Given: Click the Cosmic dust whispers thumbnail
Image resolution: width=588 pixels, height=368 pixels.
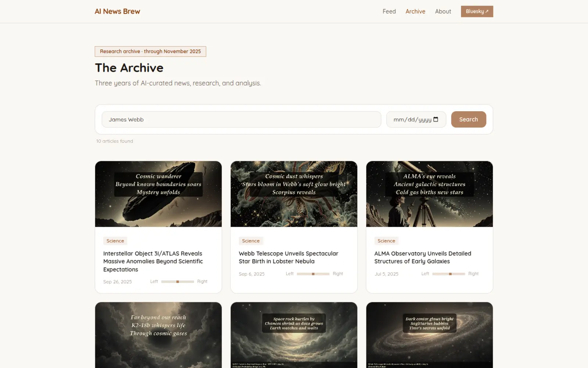Looking at the screenshot, I should tap(294, 194).
